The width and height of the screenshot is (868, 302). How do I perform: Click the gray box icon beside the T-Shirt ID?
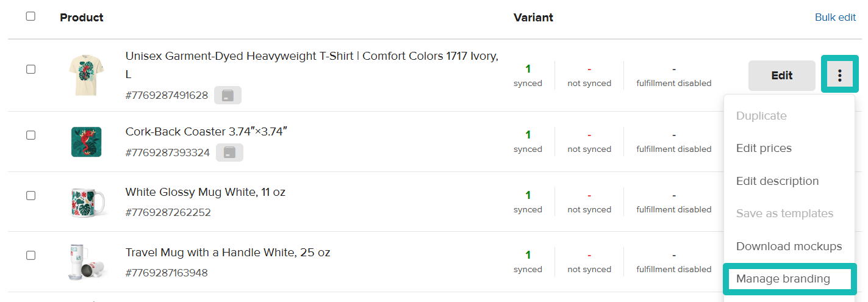[x=228, y=96]
